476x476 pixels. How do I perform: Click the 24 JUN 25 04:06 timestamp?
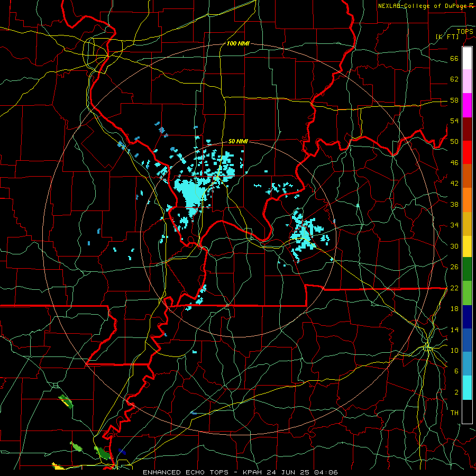303,472
